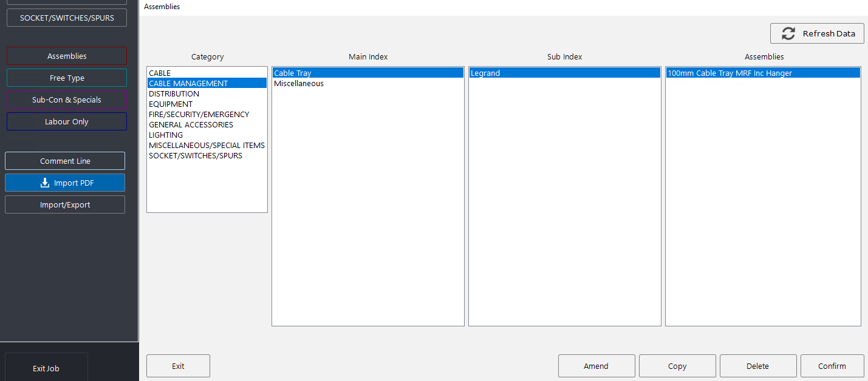Image resolution: width=868 pixels, height=381 pixels.
Task: Open SOCKET/SWITCHES/SPURS from the top sidebar
Action: tap(66, 17)
